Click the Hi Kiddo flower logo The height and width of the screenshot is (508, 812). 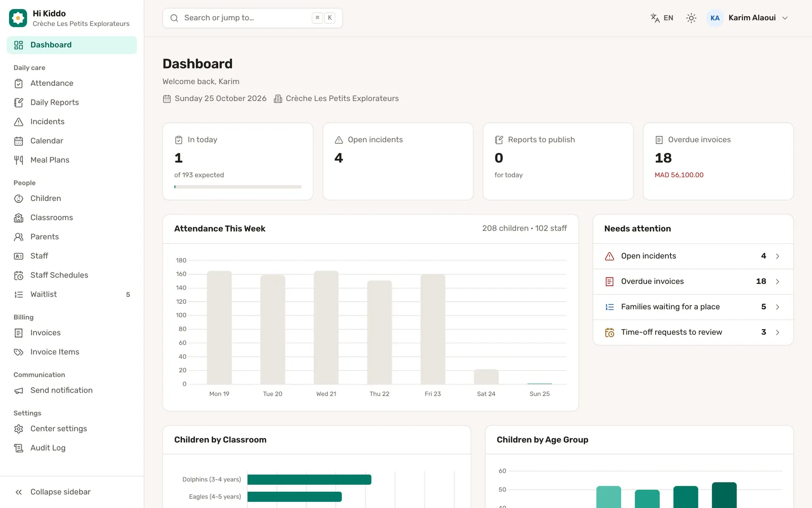[x=18, y=18]
